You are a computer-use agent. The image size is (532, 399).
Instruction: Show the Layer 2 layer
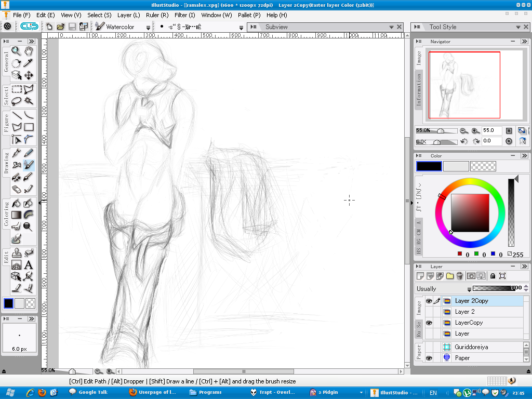pyautogui.click(x=429, y=312)
